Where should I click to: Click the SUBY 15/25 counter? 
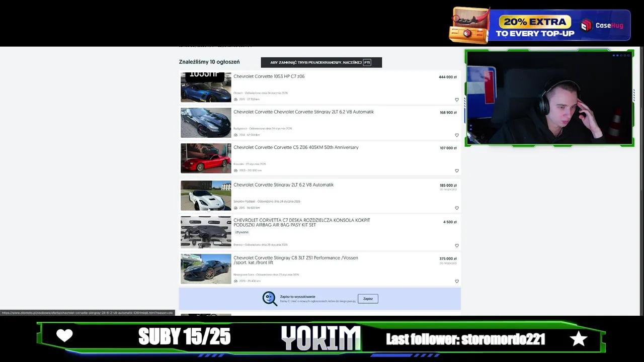[184, 337]
